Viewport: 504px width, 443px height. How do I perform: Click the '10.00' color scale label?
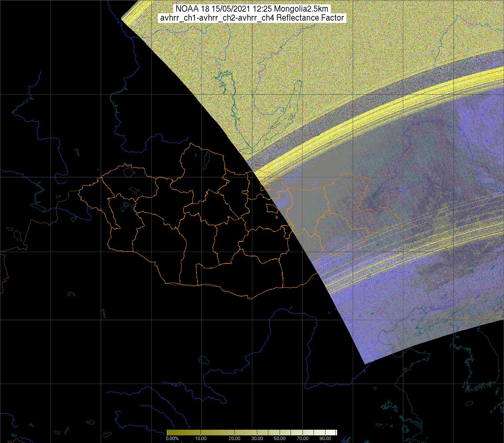click(201, 438)
